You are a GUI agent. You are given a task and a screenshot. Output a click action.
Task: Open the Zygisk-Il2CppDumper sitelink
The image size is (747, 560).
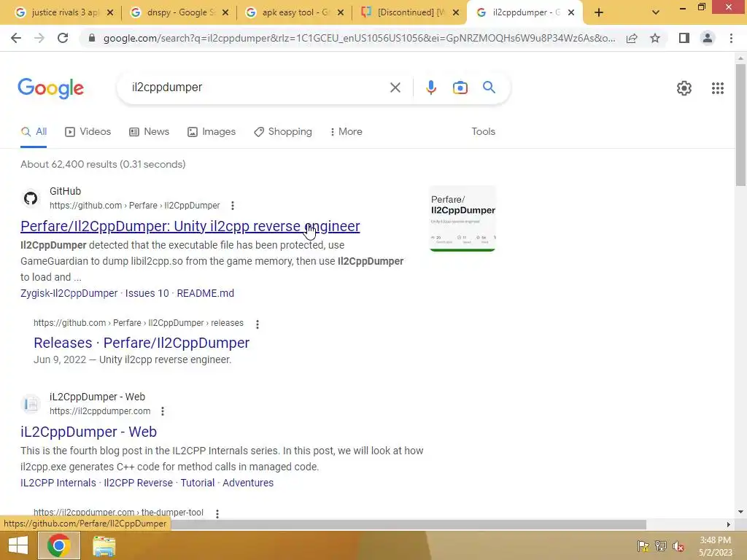click(69, 293)
